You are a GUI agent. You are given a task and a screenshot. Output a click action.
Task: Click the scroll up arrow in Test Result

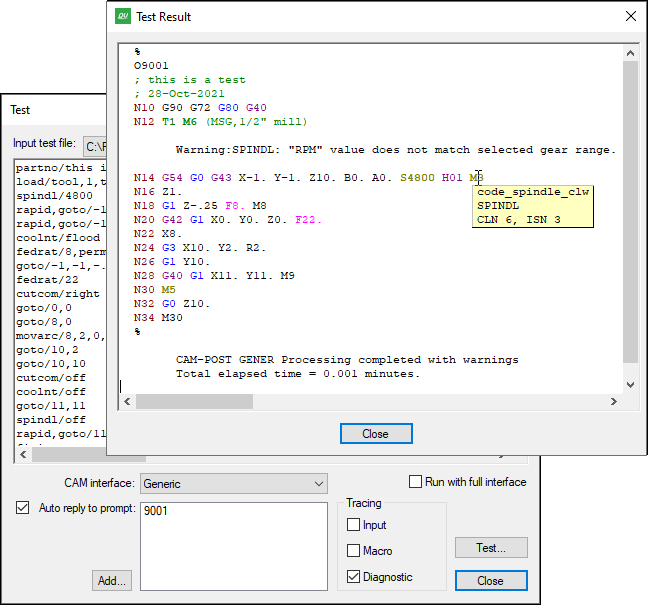[x=630, y=53]
